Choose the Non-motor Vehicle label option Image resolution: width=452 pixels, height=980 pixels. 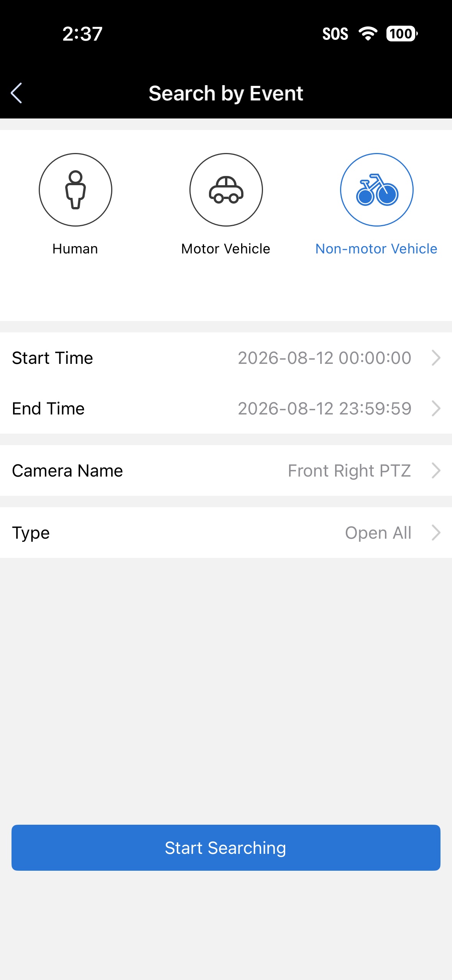point(376,249)
